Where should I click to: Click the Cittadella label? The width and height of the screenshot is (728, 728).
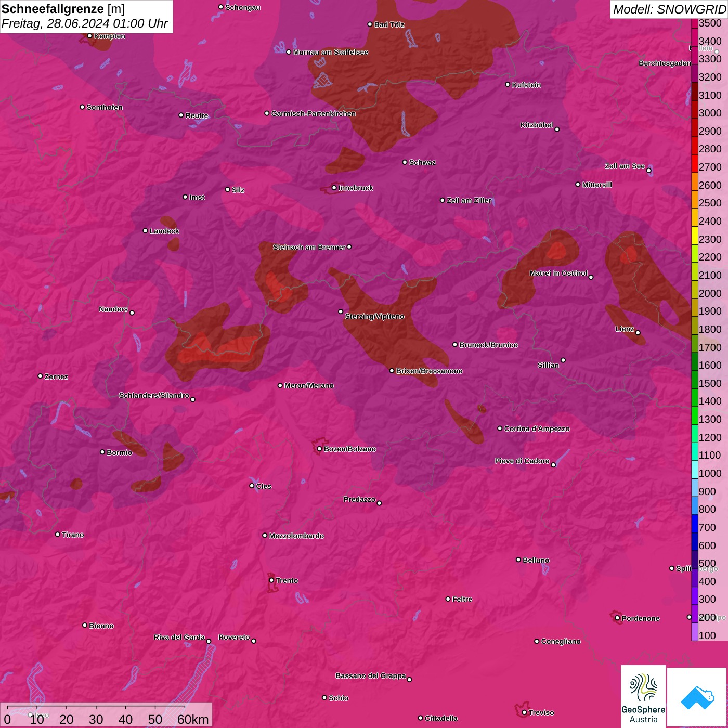point(441,718)
